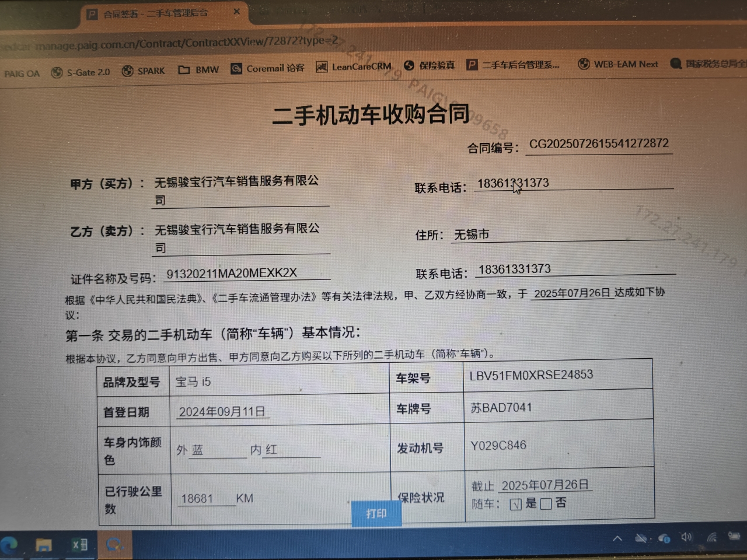
Task: Open the 二手车后台管理系 bookmark
Action: [513, 65]
